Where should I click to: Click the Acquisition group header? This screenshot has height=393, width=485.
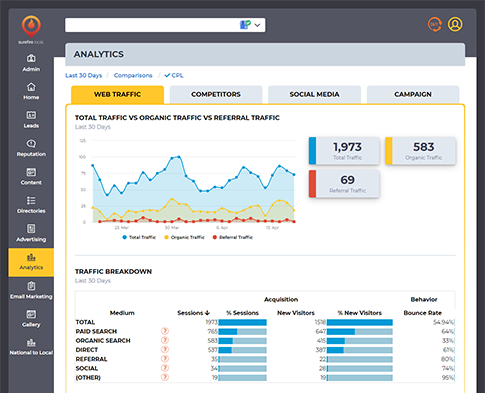[281, 299]
